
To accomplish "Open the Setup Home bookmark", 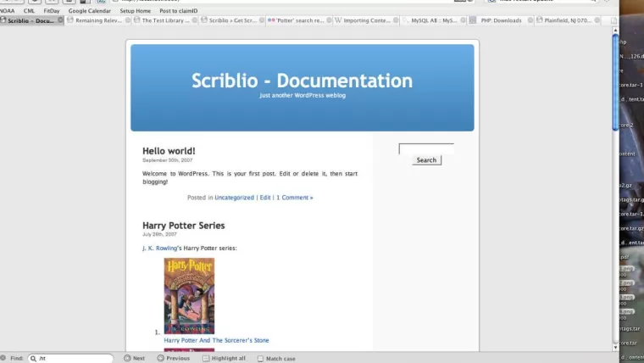I will click(135, 11).
